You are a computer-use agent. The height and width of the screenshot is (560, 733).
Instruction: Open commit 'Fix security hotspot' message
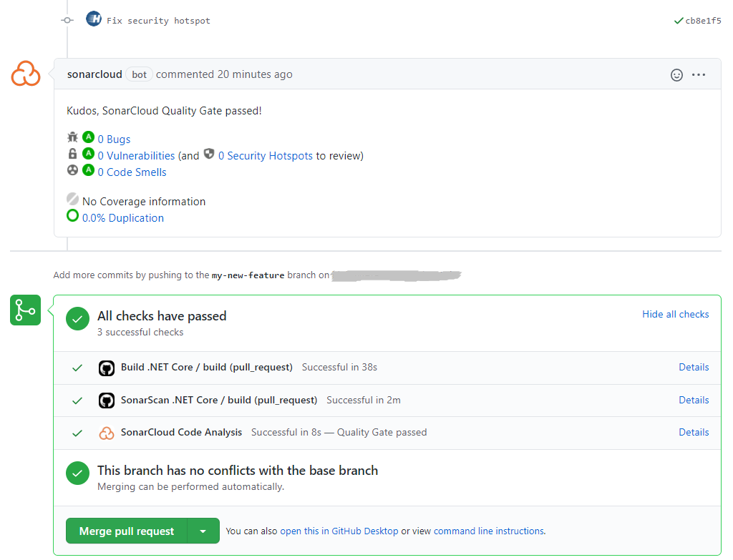point(158,21)
